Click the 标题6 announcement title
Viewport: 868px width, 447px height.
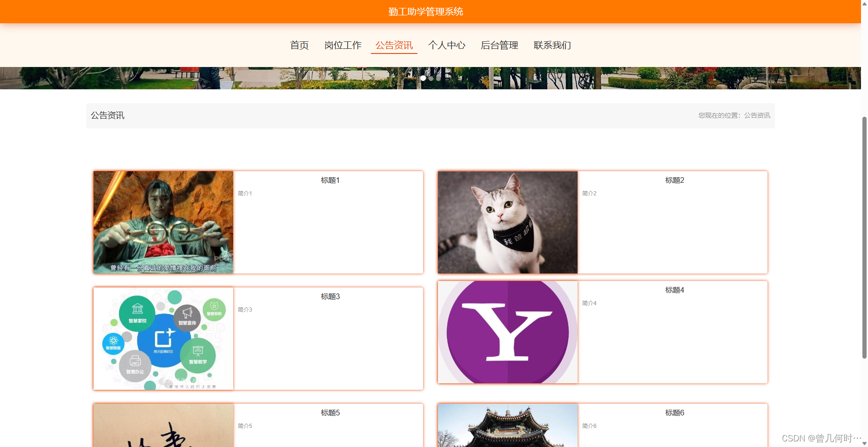pos(674,413)
